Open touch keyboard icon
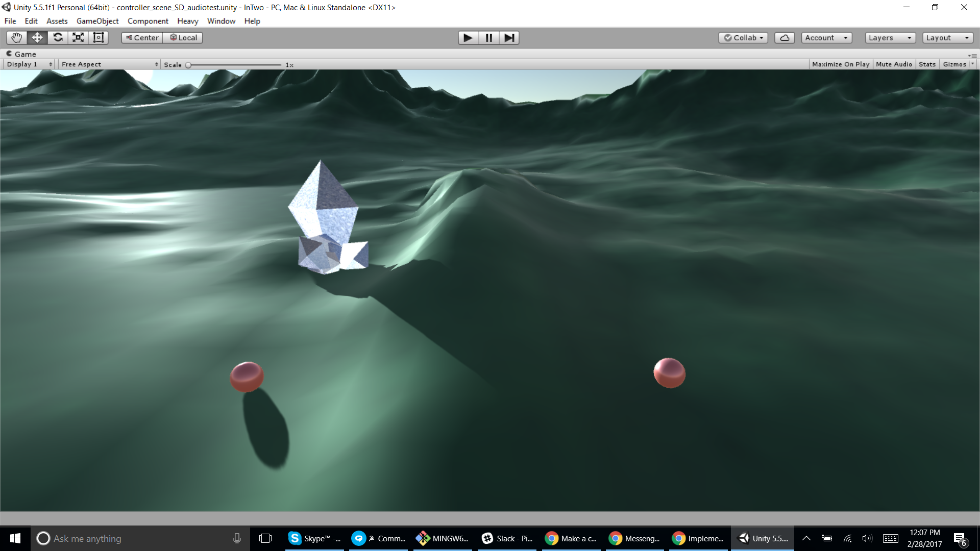This screenshot has height=551, width=980. (891, 538)
